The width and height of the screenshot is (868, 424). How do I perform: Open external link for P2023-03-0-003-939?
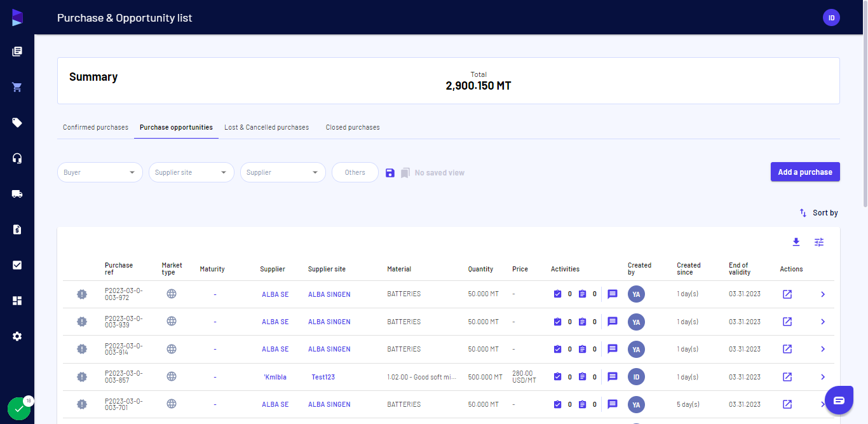[787, 322]
